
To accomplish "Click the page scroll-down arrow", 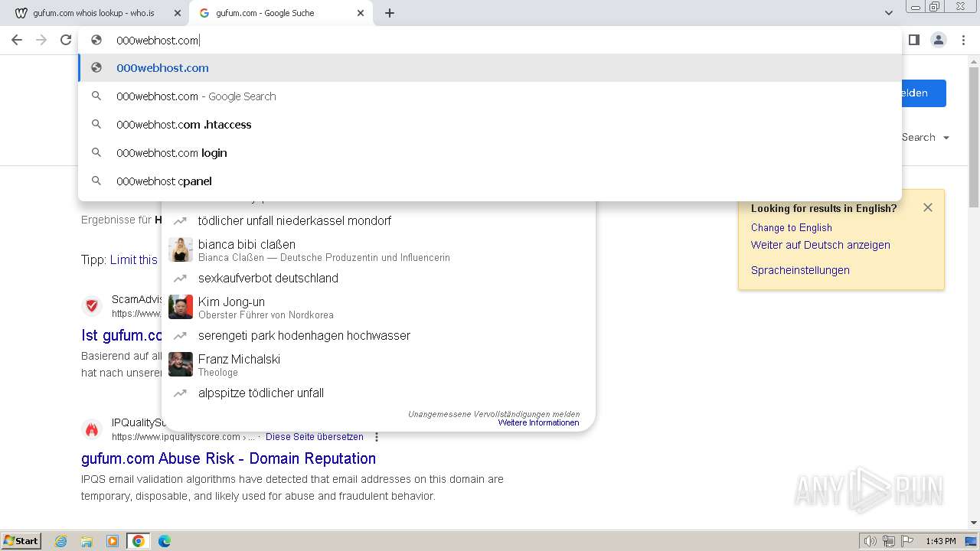I will 974,523.
